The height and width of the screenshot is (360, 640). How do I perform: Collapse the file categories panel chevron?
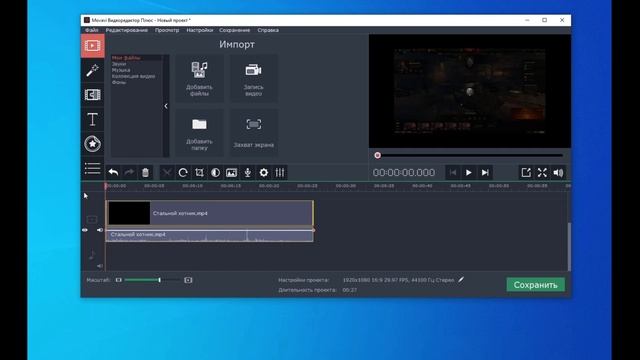coord(166,106)
